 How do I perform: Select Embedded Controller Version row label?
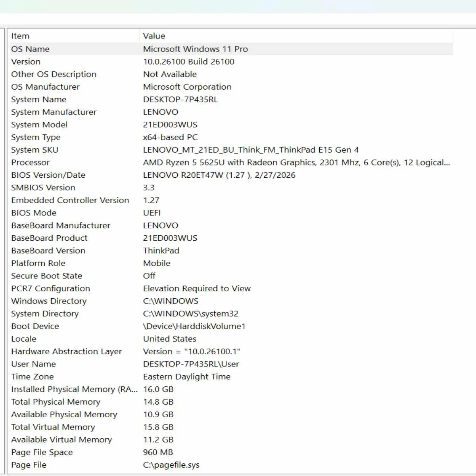tap(70, 200)
